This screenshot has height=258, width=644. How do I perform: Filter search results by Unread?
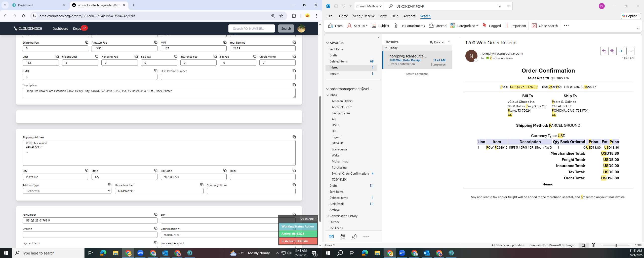click(438, 26)
